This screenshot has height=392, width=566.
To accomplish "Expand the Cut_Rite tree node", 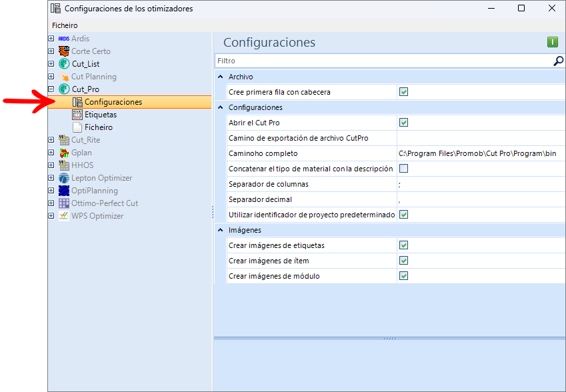I will pos(51,140).
